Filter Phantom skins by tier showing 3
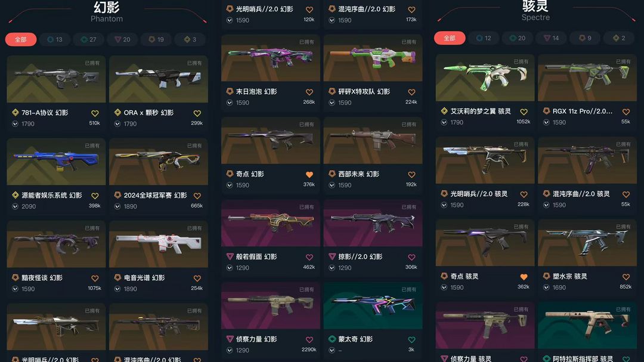644x362 pixels. coord(190,39)
